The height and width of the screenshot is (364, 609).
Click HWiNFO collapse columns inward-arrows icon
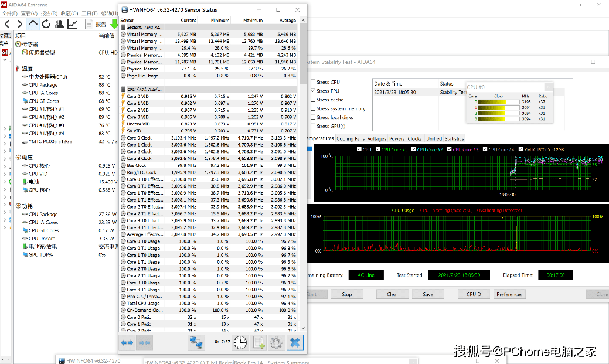click(144, 343)
